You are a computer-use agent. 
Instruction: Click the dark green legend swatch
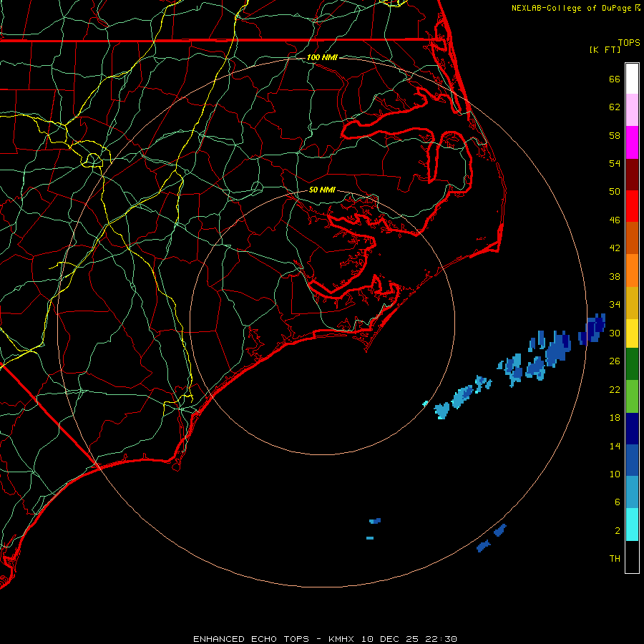click(632, 364)
